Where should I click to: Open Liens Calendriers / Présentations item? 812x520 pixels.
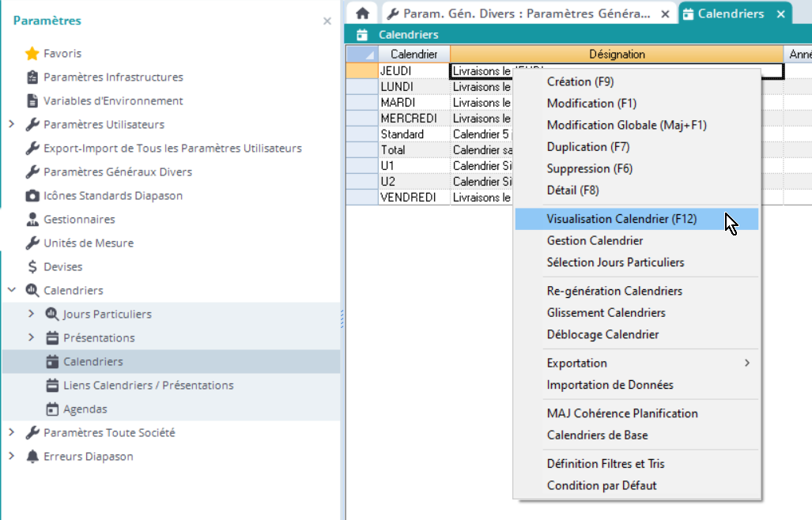(148, 386)
